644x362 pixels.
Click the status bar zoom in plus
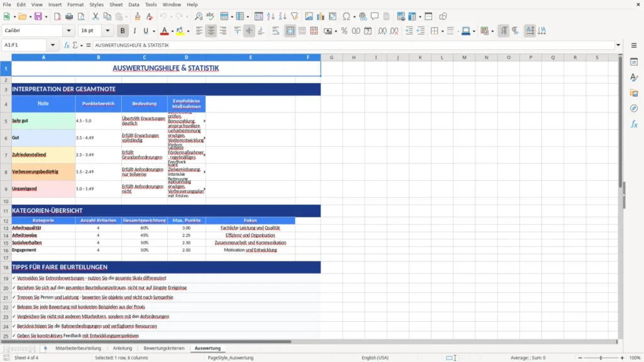point(622,358)
